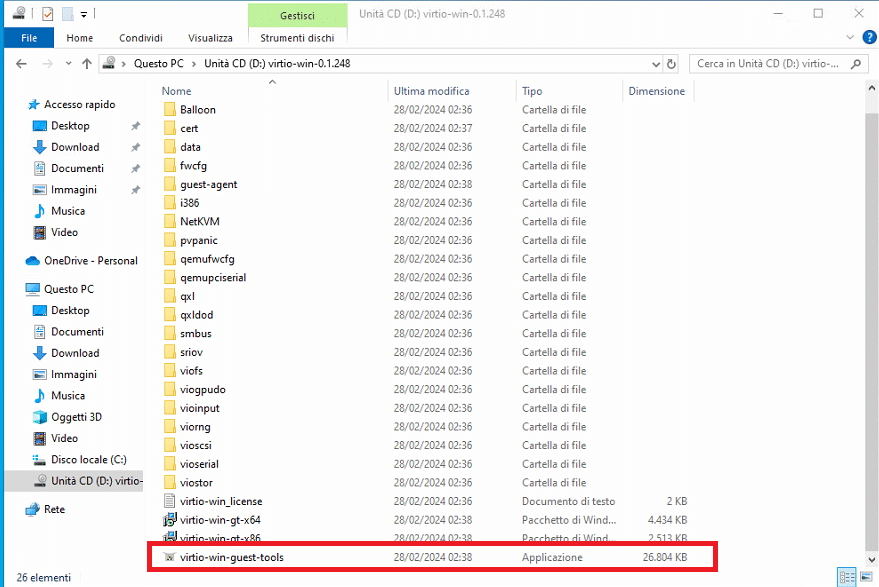The width and height of the screenshot is (879, 587).
Task: Select the viogpudo folder name
Action: (202, 390)
